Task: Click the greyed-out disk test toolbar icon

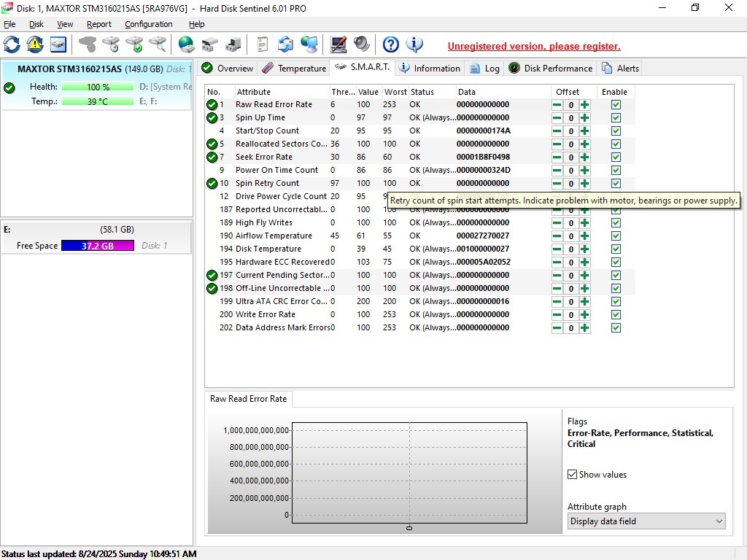Action: click(x=88, y=44)
